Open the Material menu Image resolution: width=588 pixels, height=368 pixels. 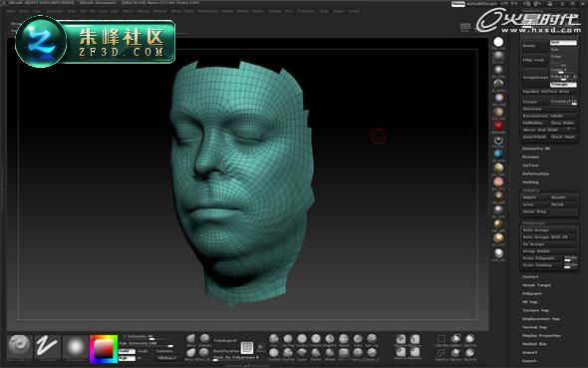(x=159, y=11)
